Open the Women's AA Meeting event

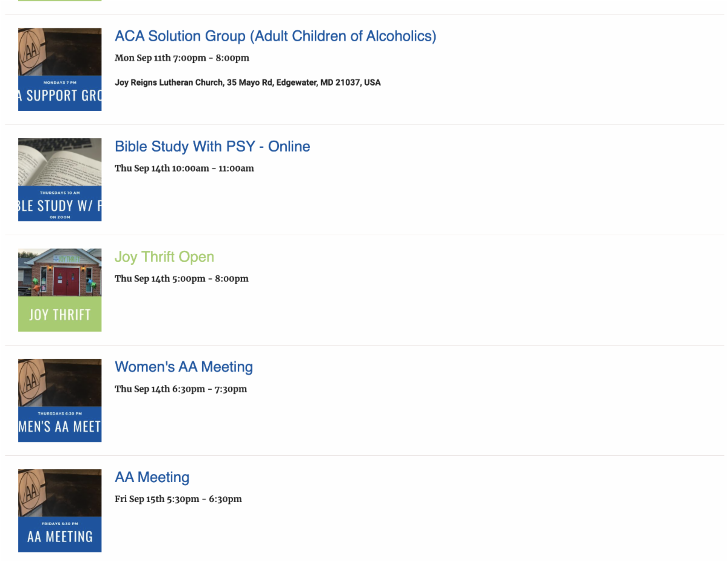pos(184,367)
